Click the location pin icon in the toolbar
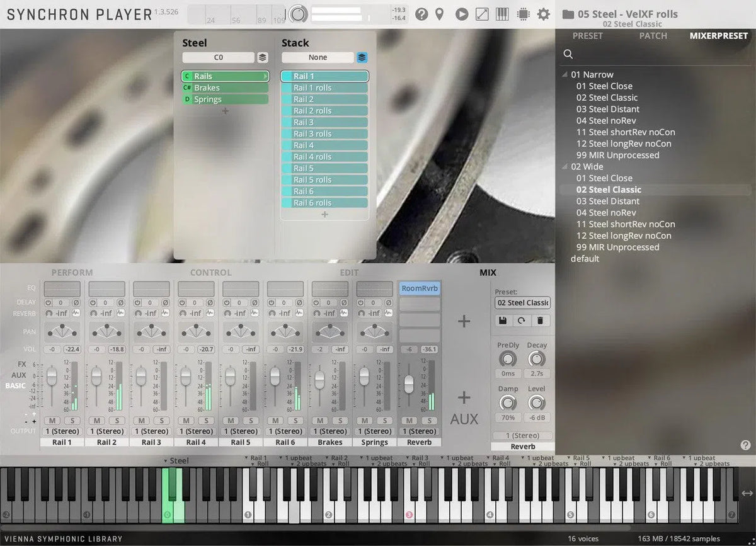The width and height of the screenshot is (756, 546). point(440,13)
